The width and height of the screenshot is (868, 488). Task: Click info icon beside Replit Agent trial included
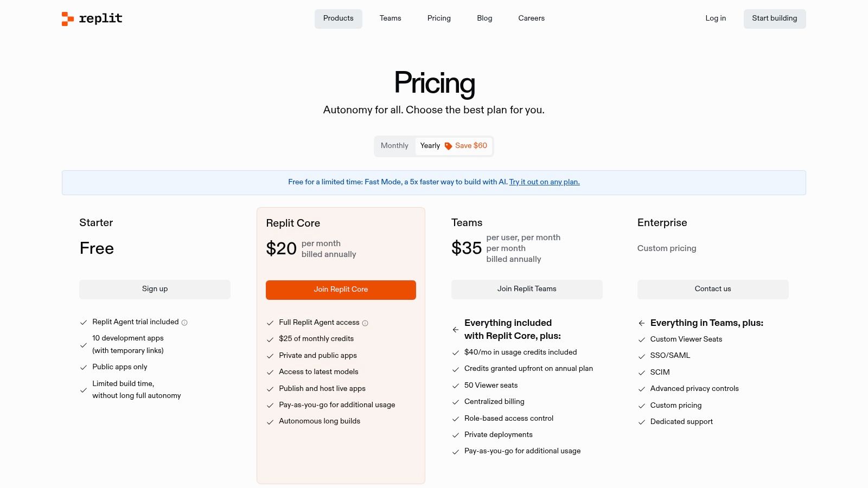(x=184, y=323)
